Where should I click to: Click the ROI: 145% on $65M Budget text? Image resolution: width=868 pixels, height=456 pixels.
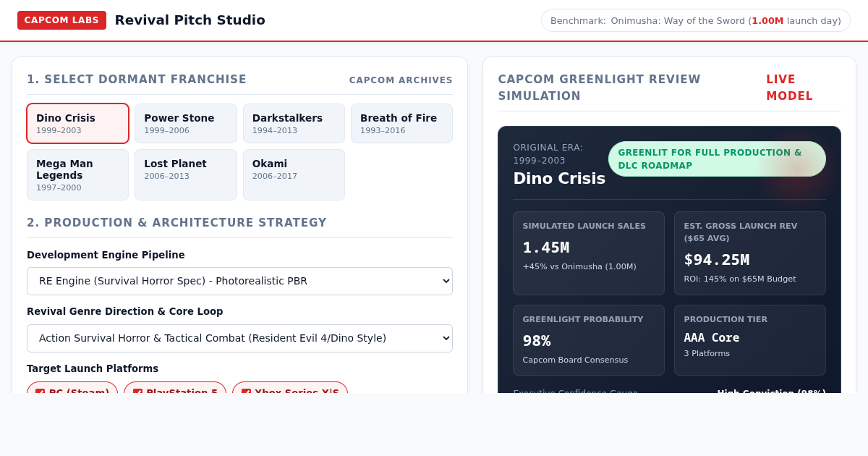point(740,279)
